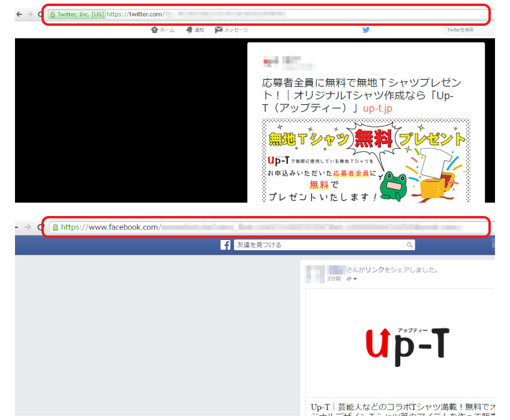The image size is (510, 420).
Task: Click the 2分前 timestamp on the Facebook post
Action: [x=334, y=279]
